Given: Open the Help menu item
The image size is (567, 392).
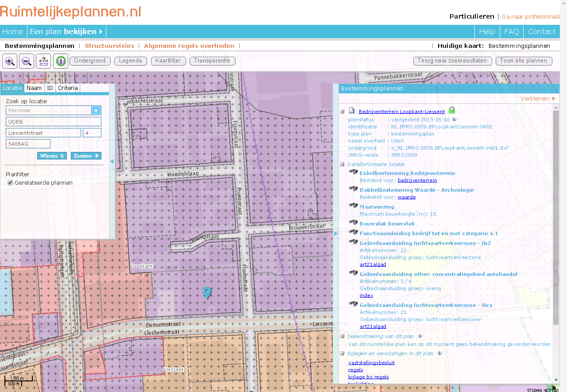Looking at the screenshot, I should click(487, 31).
